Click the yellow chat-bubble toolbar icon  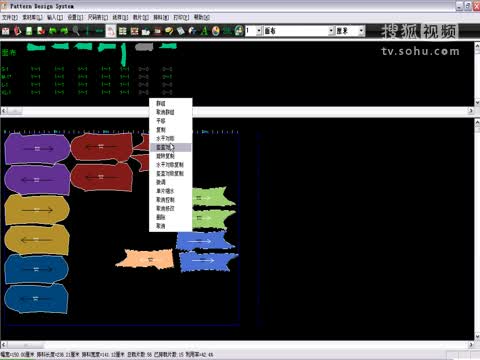click(169, 31)
